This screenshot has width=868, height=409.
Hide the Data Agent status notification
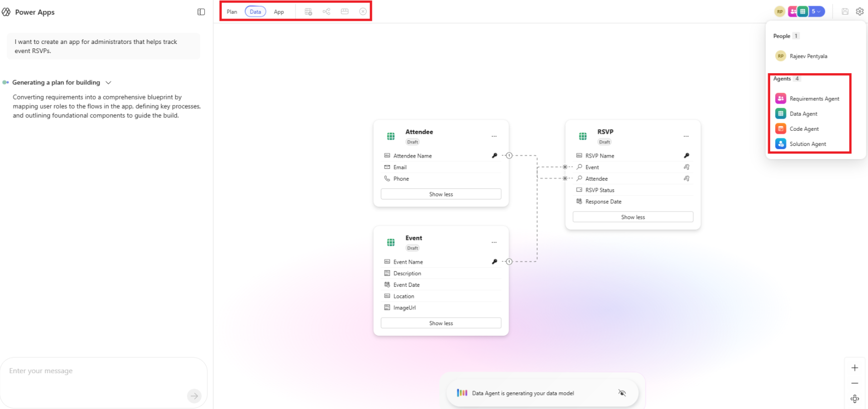622,393
